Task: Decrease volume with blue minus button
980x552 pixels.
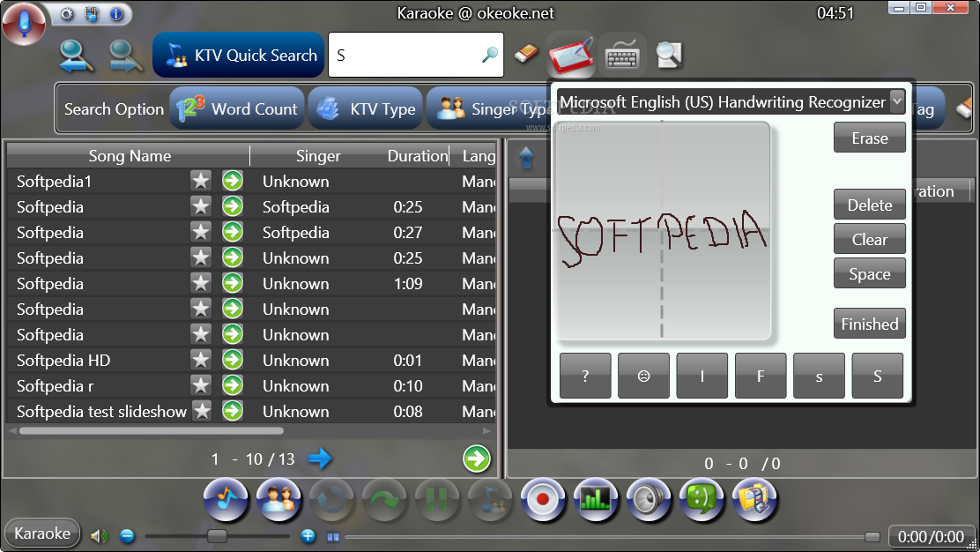Action: click(127, 536)
